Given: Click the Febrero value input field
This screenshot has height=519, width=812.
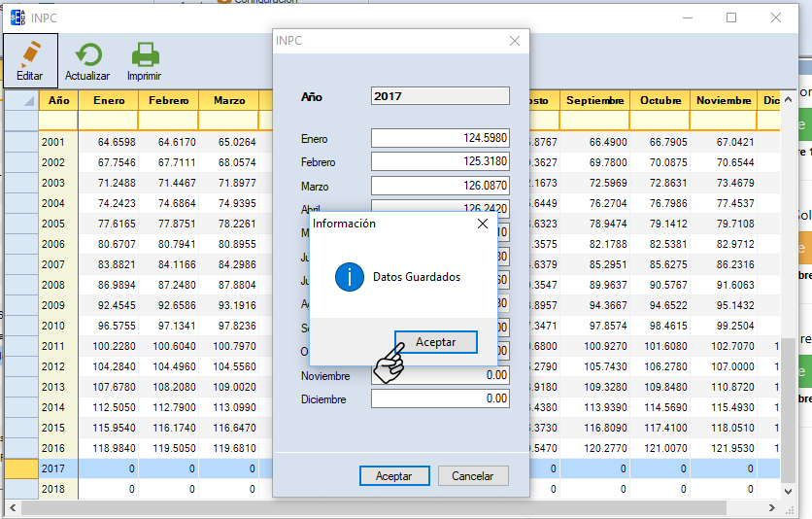Looking at the screenshot, I should pos(439,162).
